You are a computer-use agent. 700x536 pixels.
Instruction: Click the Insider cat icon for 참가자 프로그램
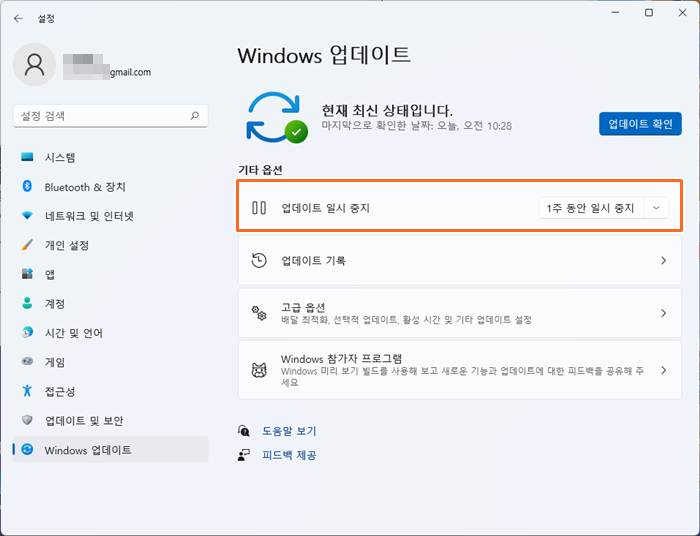point(259,370)
